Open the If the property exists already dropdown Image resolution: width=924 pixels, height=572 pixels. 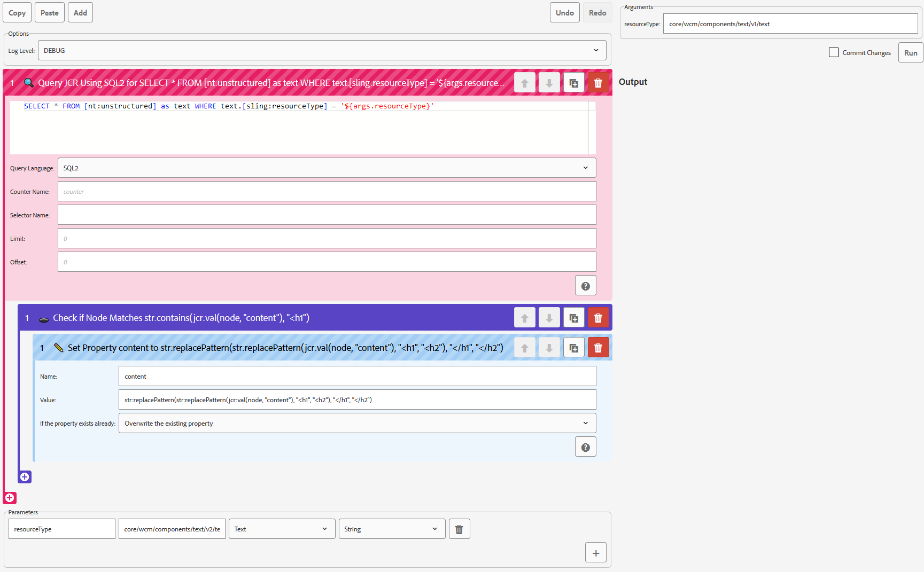(x=358, y=423)
